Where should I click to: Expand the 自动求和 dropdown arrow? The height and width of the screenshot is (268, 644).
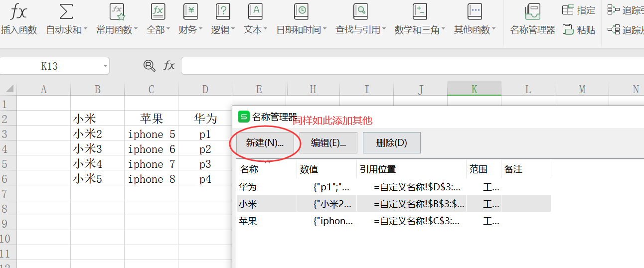(x=85, y=29)
